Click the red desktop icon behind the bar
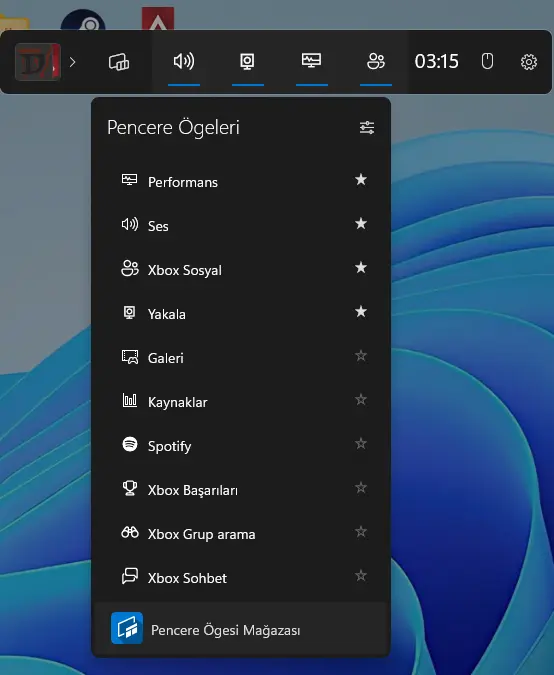 [158, 19]
